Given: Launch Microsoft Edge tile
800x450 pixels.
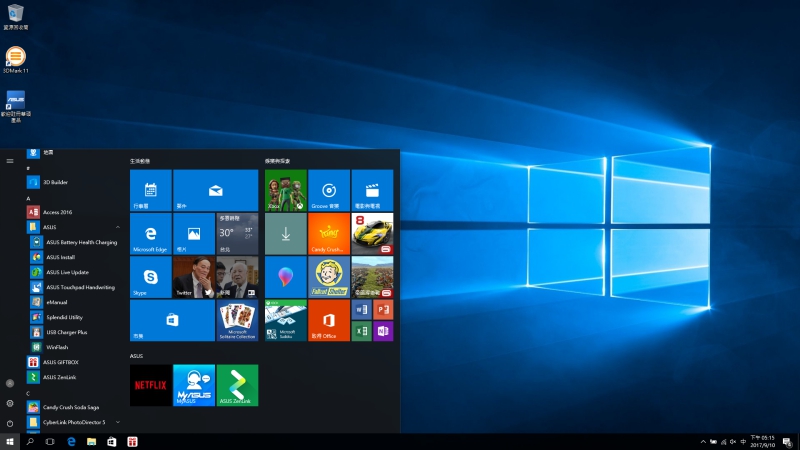Looking at the screenshot, I should [151, 234].
